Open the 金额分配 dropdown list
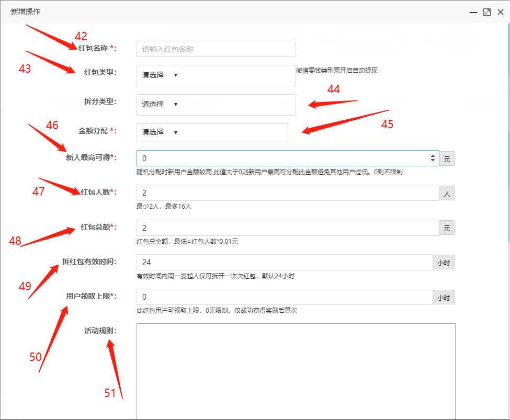 [x=212, y=132]
